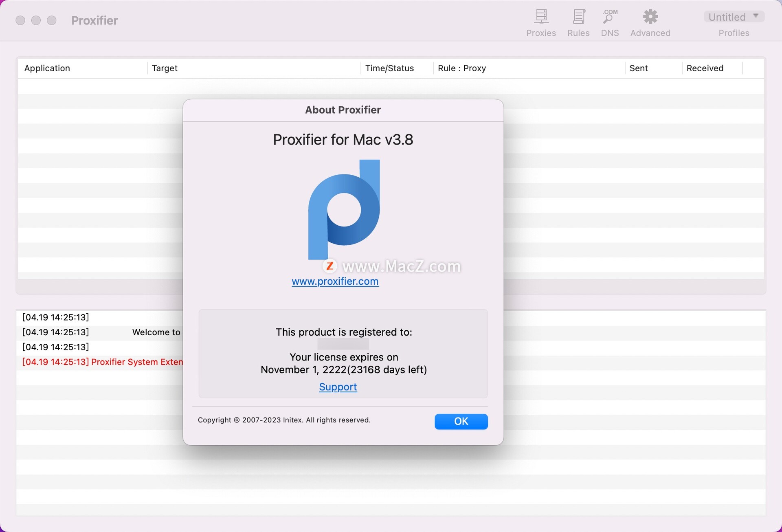Zoom the Proxifier window with third button
The width and height of the screenshot is (782, 532).
51,20
